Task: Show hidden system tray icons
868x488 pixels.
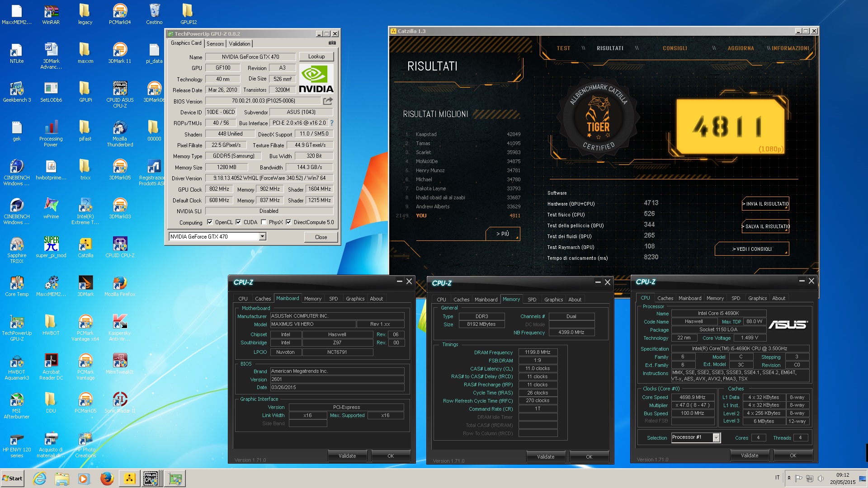Action: coord(789,478)
